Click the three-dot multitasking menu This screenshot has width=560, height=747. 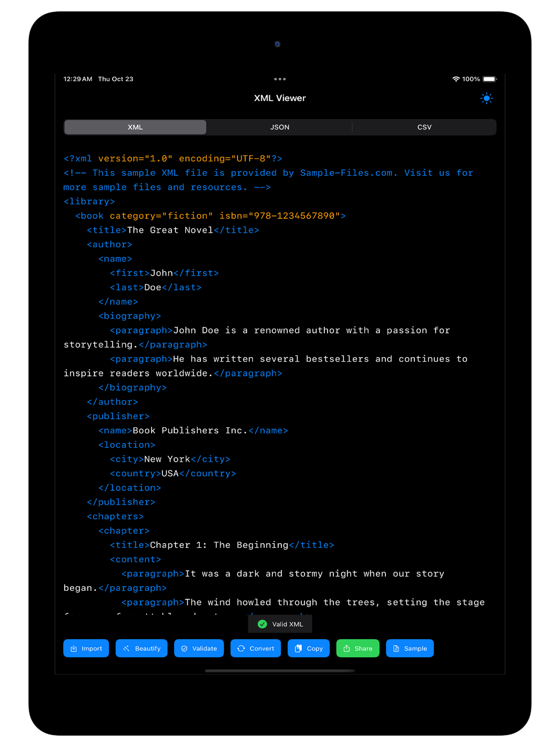tap(280, 79)
